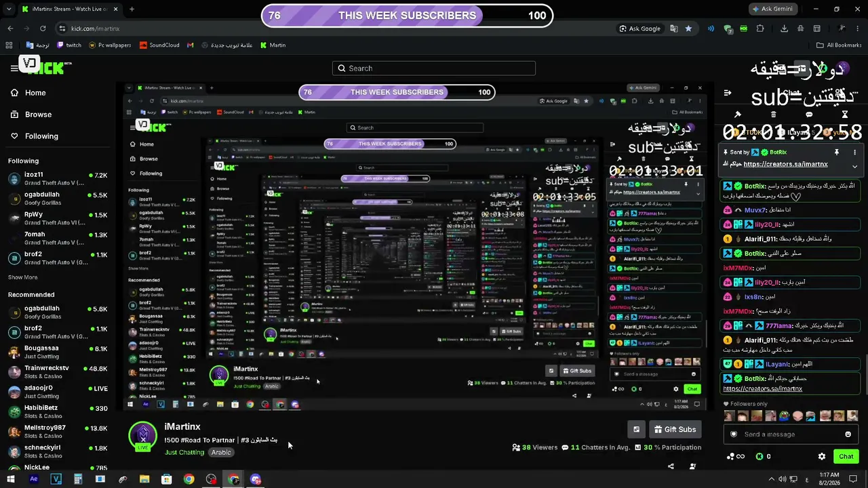Collapse the chat panel arrow
The image size is (868, 488).
click(x=728, y=93)
